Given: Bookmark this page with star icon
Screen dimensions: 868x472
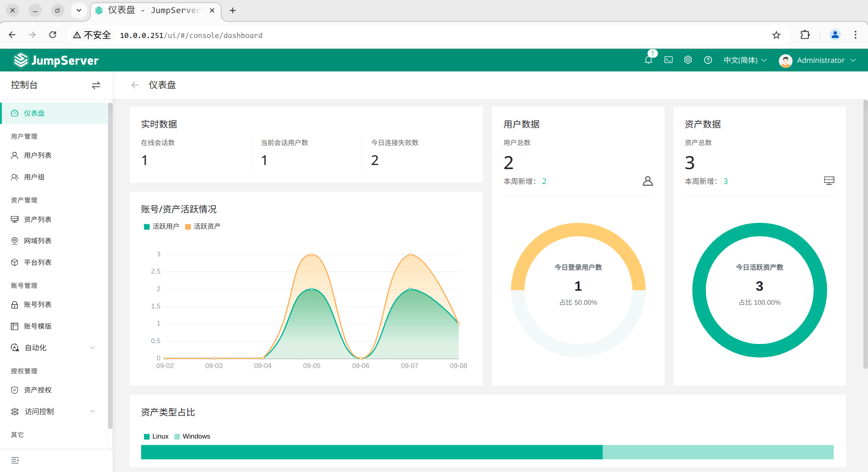Looking at the screenshot, I should (x=776, y=35).
